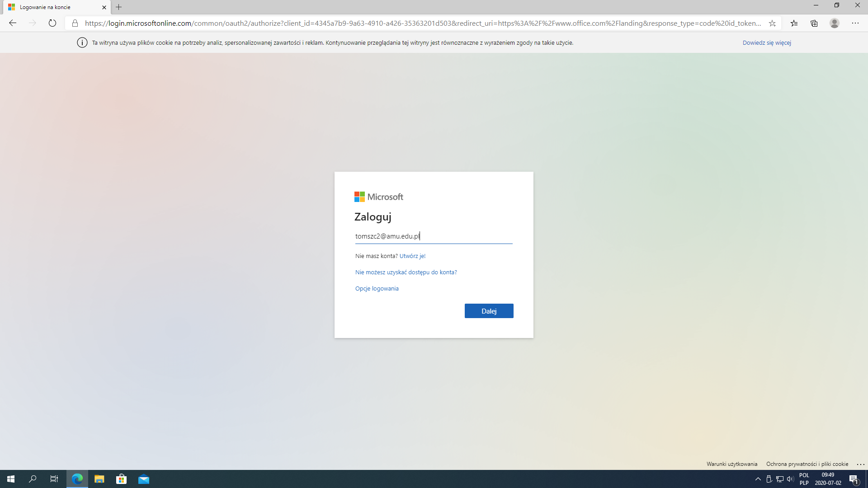Open Microsoft Store from taskbar
Viewport: 868px width, 488px height.
121,479
